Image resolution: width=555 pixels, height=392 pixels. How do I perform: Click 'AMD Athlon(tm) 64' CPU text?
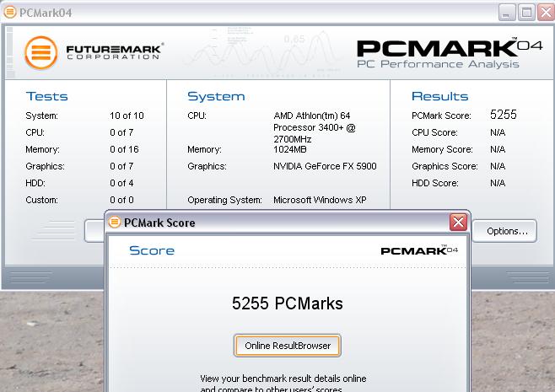pyautogui.click(x=312, y=115)
